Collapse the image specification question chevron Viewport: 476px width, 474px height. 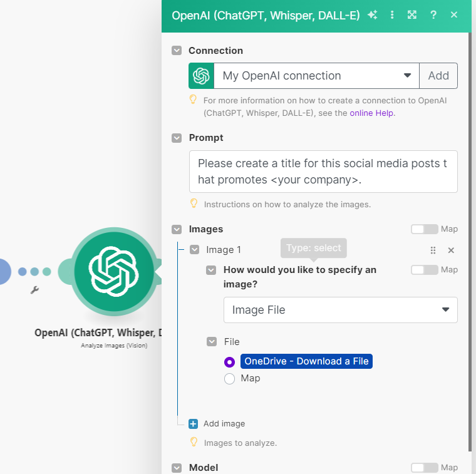click(211, 270)
